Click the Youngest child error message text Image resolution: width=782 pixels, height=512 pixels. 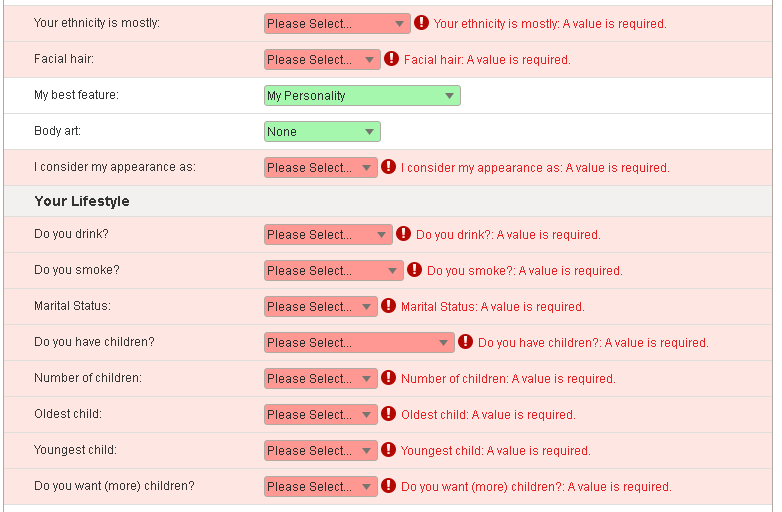pos(496,451)
